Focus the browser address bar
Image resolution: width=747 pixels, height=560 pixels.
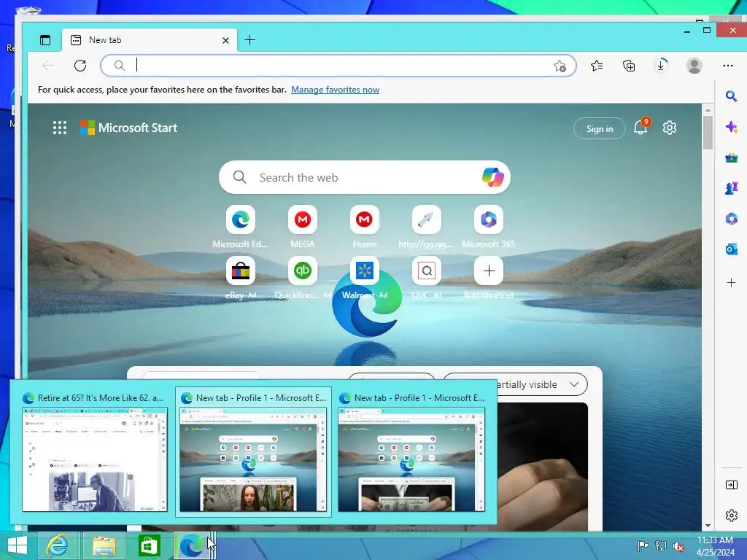point(338,65)
